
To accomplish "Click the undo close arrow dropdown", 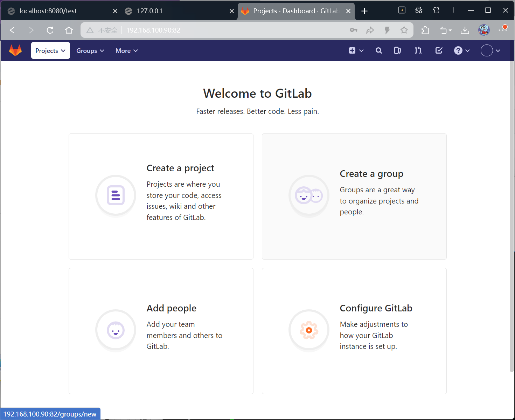I will point(446,30).
